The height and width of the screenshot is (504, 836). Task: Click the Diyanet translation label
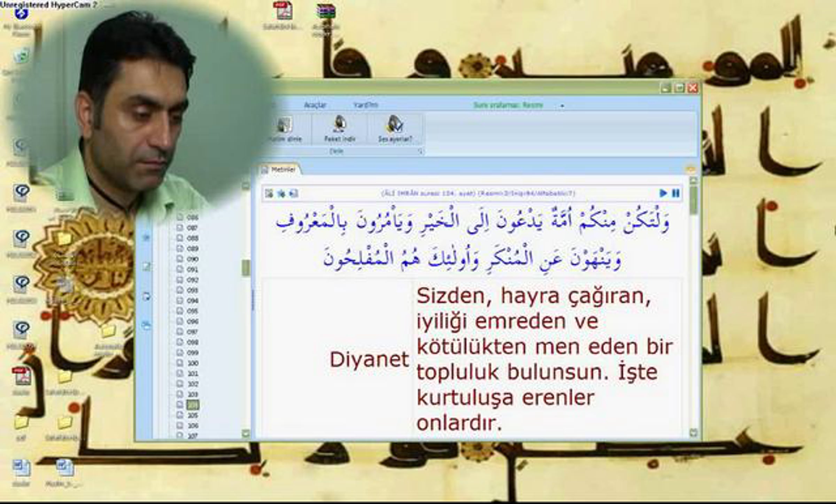coord(369,359)
